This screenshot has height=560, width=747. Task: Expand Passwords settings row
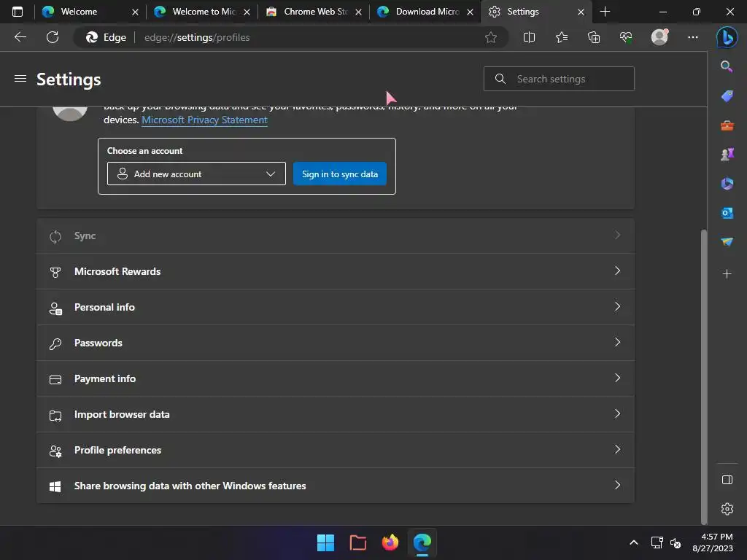click(336, 343)
